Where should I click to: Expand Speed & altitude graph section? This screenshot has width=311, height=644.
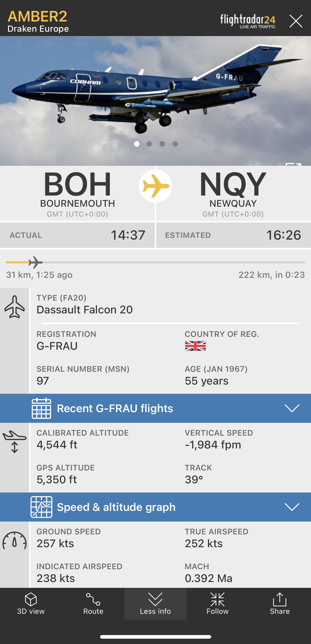[x=292, y=507]
